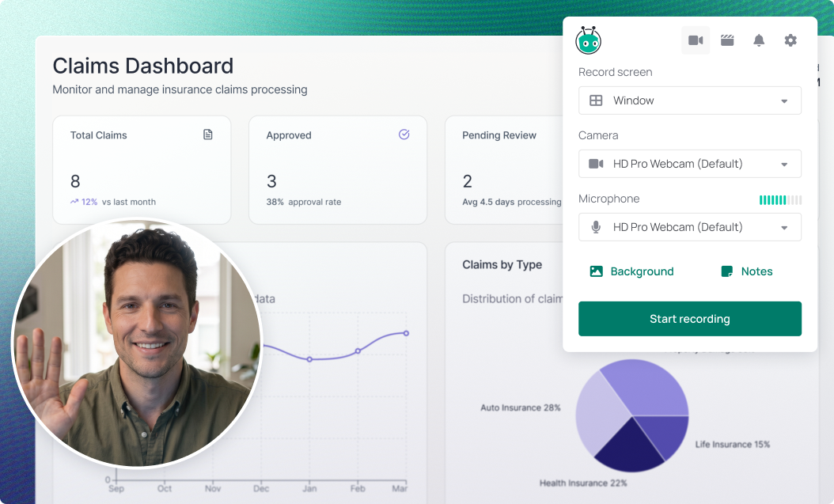Click Start recording

(690, 319)
